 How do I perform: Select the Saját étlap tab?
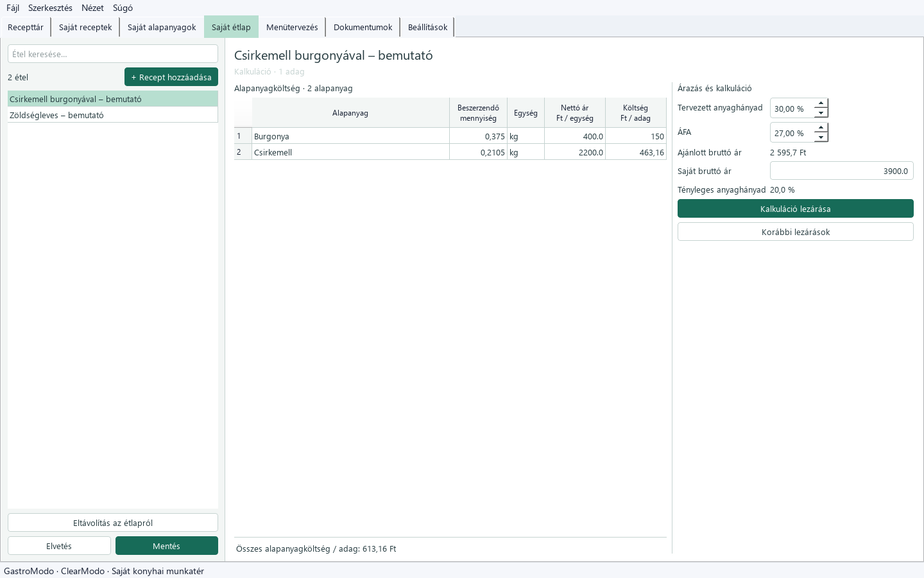[x=231, y=27]
